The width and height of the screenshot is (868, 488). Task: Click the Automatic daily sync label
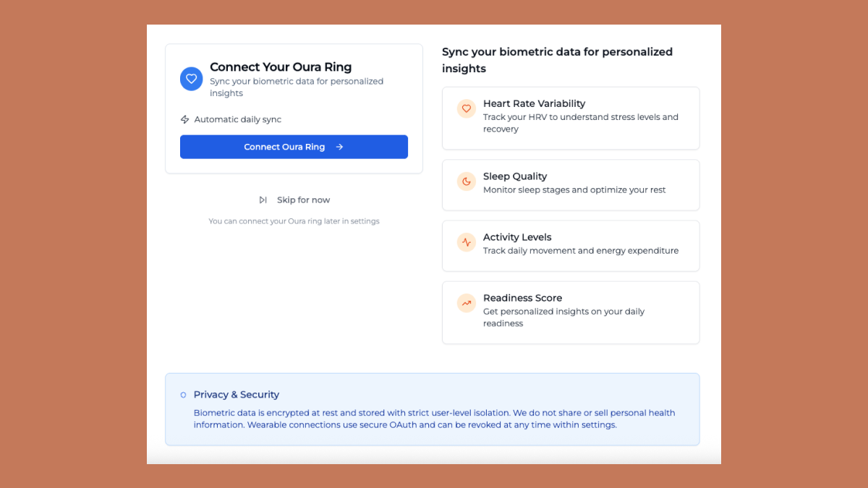(x=238, y=119)
